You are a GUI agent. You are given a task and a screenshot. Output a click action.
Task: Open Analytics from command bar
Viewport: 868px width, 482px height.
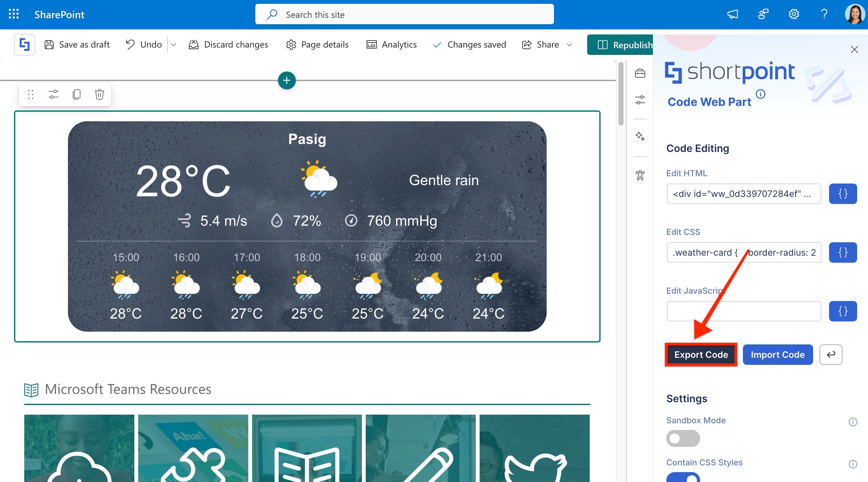[392, 45]
